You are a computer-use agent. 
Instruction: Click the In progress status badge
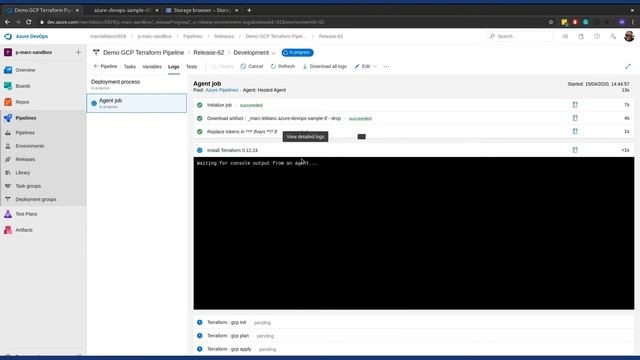(298, 53)
